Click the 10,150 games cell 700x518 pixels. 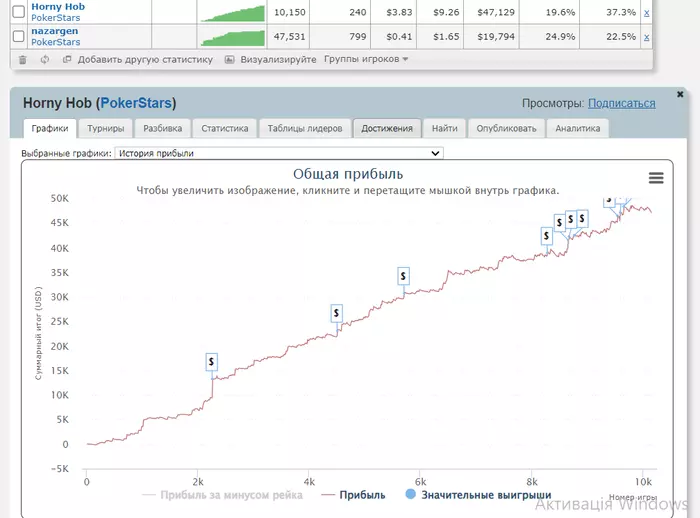tap(290, 12)
